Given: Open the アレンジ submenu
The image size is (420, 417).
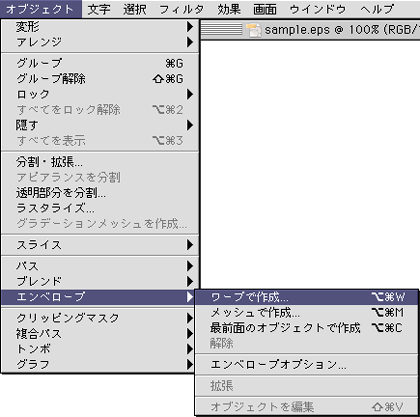Looking at the screenshot, I should tap(100, 42).
